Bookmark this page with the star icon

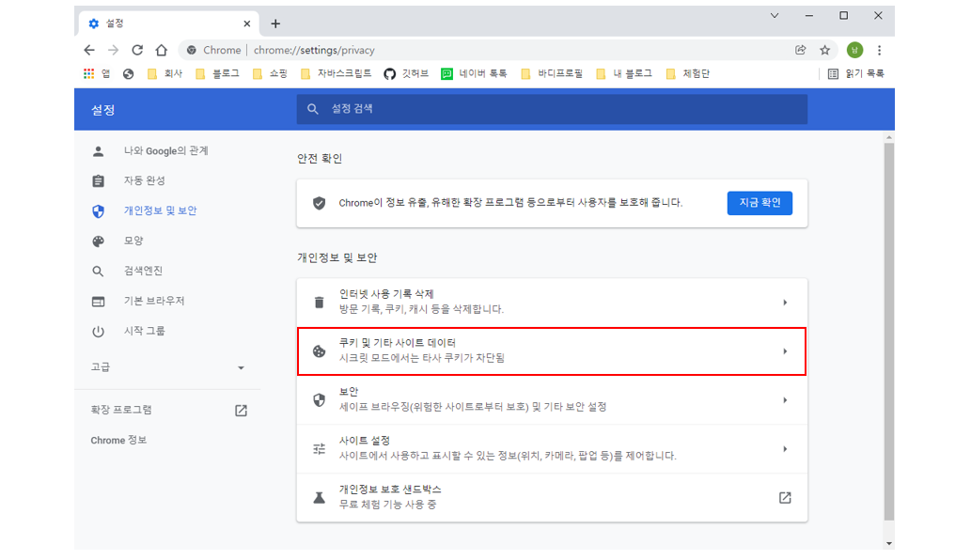tap(825, 50)
